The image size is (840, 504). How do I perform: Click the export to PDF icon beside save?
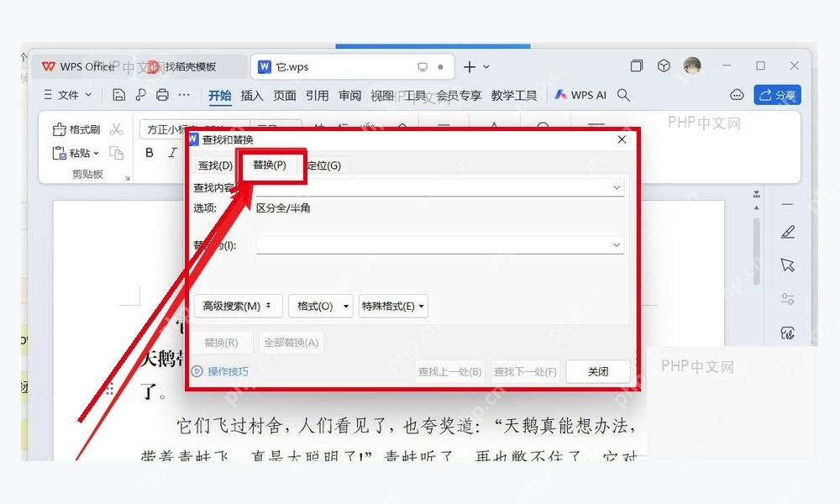pyautogui.click(x=140, y=95)
